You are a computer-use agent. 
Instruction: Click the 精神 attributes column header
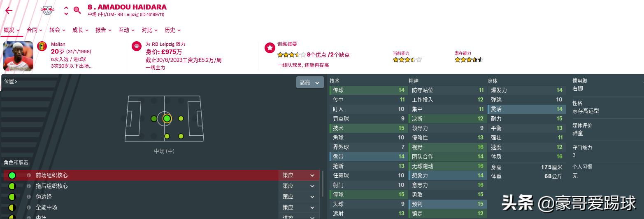[414, 81]
